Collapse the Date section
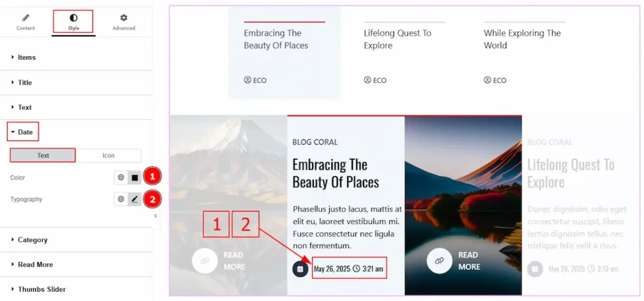The image size is (644, 301). pos(23,132)
